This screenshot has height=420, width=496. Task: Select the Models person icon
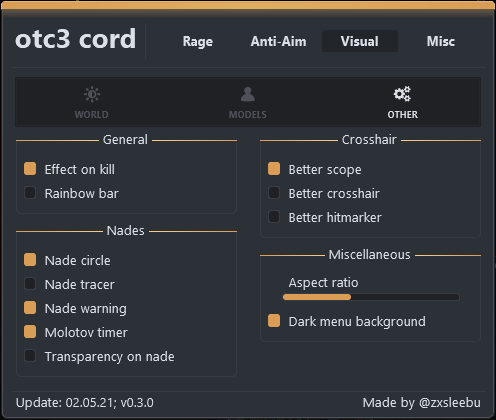(x=248, y=94)
